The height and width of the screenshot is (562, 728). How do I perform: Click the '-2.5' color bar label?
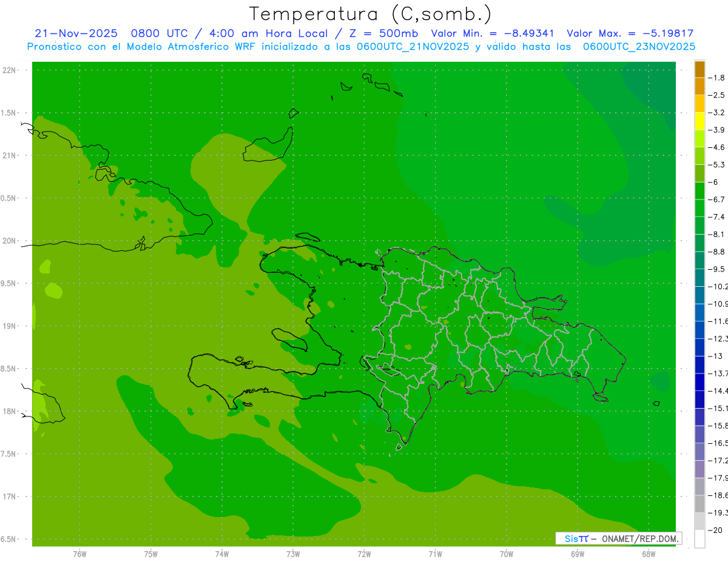coord(716,95)
